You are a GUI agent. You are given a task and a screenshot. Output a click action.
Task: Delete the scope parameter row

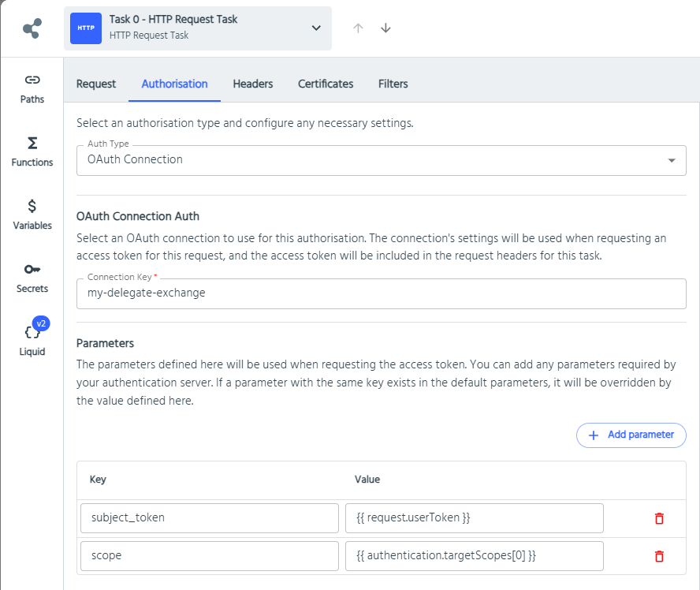pos(659,557)
